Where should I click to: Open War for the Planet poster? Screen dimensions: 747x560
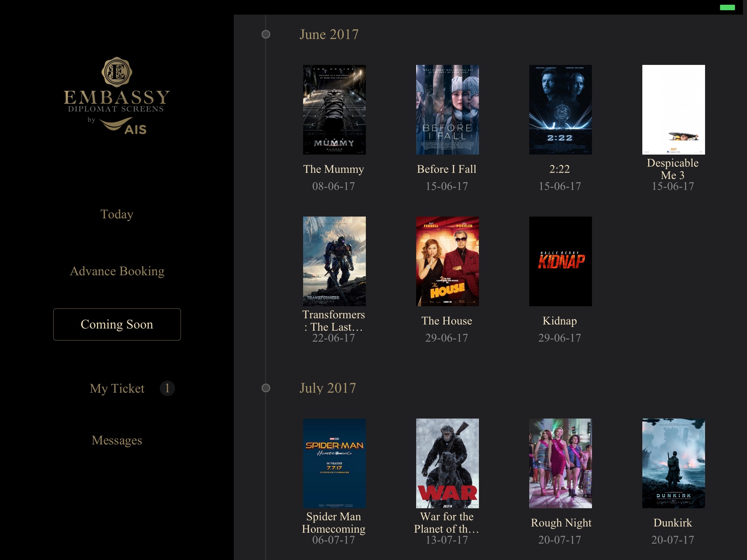click(x=447, y=463)
